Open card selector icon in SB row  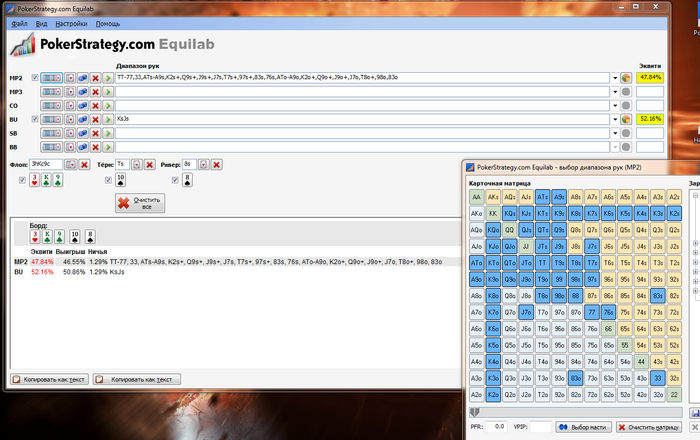70,133
